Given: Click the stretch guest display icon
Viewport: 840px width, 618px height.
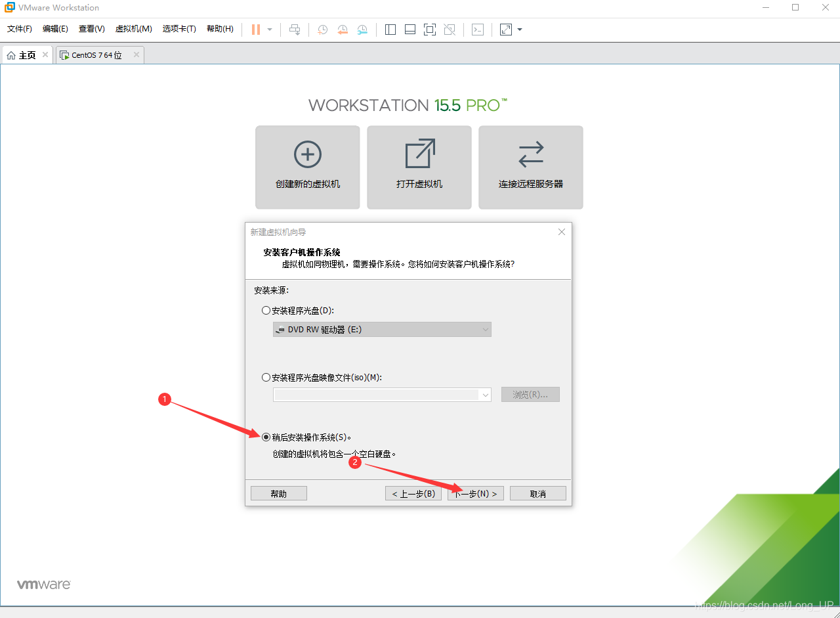Looking at the screenshot, I should coord(506,30).
